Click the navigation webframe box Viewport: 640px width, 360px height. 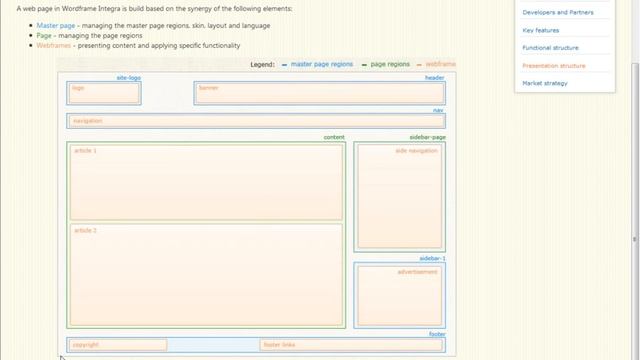[256, 121]
